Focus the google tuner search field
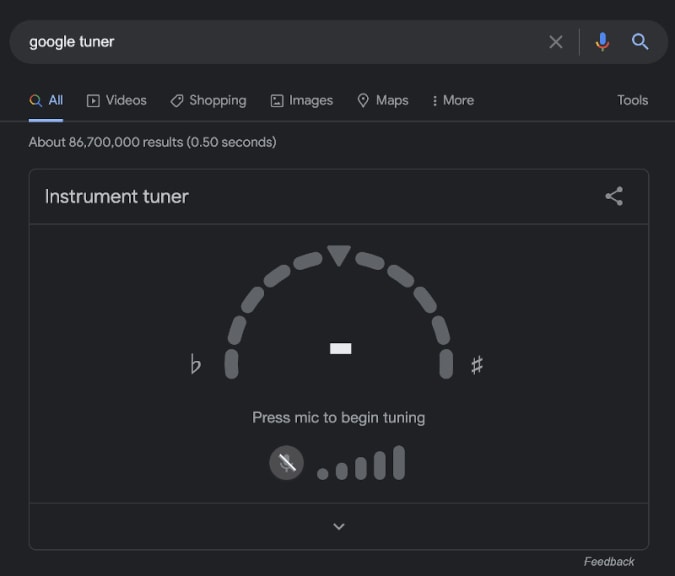Image resolution: width=675 pixels, height=576 pixels. pos(280,42)
